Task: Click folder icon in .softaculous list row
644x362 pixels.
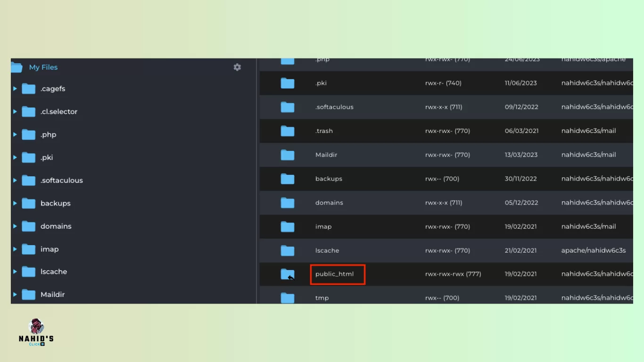Action: pos(288,107)
